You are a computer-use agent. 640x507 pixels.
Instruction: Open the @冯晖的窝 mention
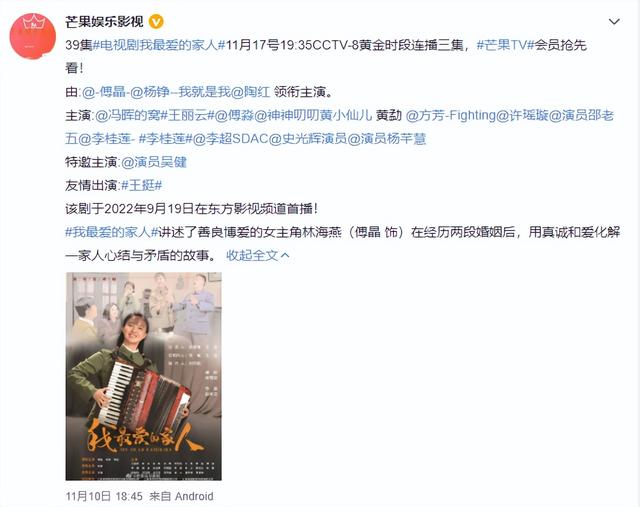point(127,116)
